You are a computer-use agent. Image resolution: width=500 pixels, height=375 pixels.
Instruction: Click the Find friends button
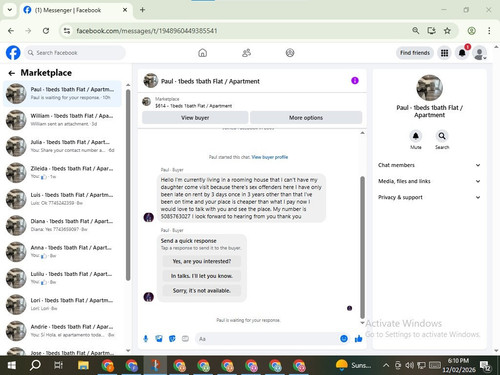coord(415,53)
